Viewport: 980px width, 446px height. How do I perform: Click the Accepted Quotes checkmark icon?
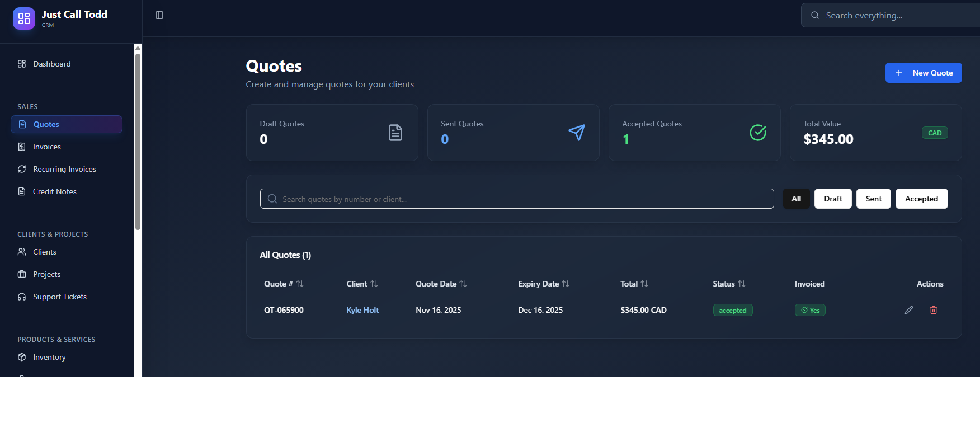[757, 133]
